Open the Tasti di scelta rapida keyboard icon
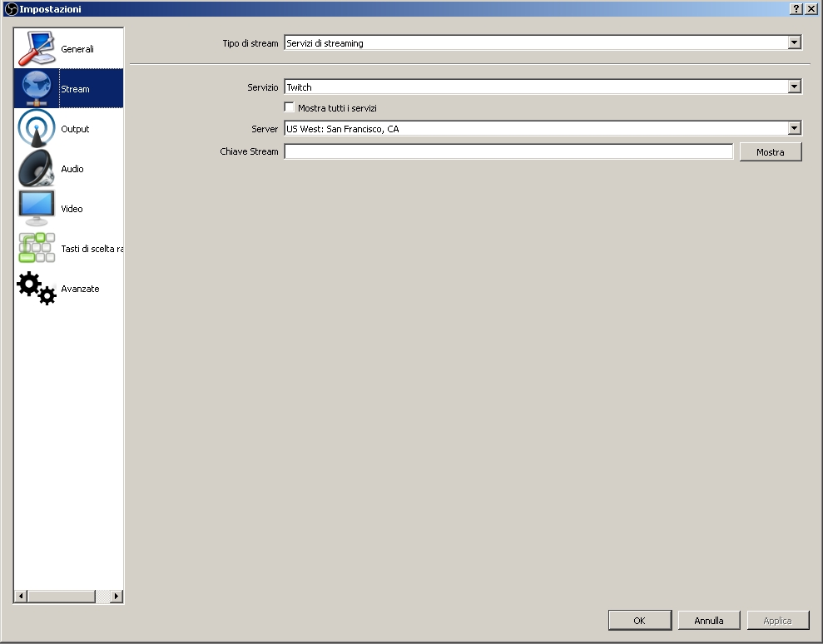 click(x=37, y=248)
